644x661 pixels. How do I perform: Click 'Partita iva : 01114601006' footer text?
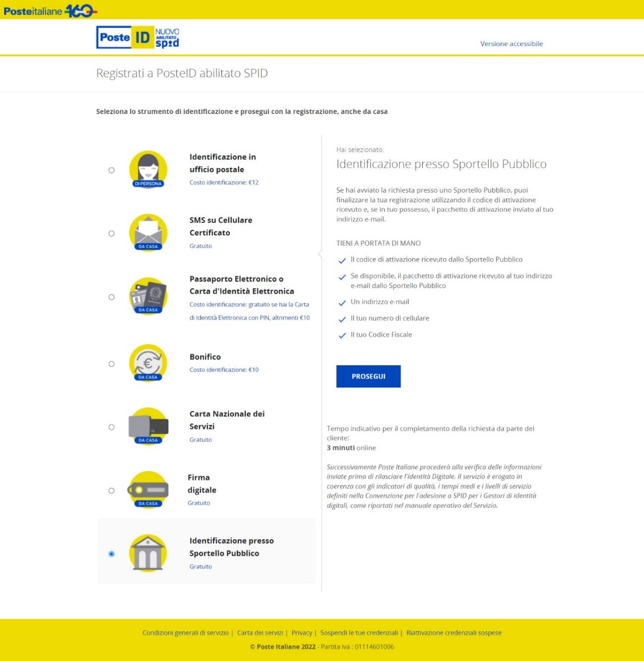358,647
